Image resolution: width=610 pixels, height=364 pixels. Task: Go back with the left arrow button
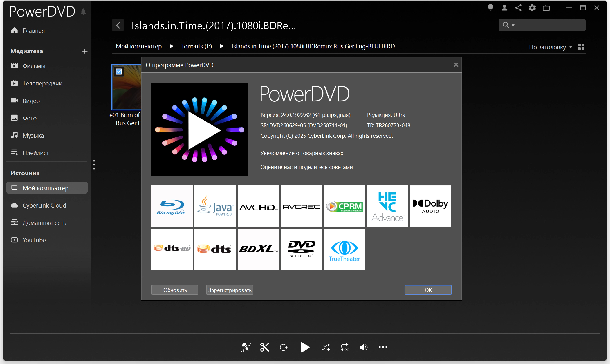[x=118, y=25]
